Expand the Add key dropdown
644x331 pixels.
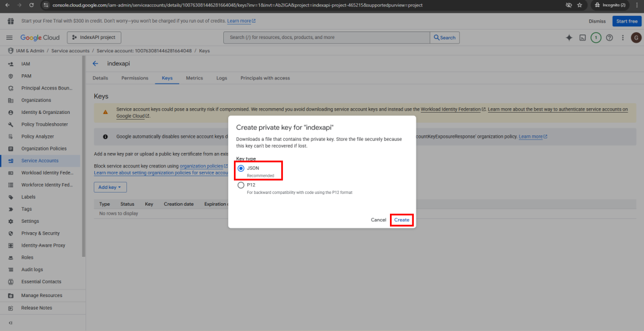pos(110,187)
